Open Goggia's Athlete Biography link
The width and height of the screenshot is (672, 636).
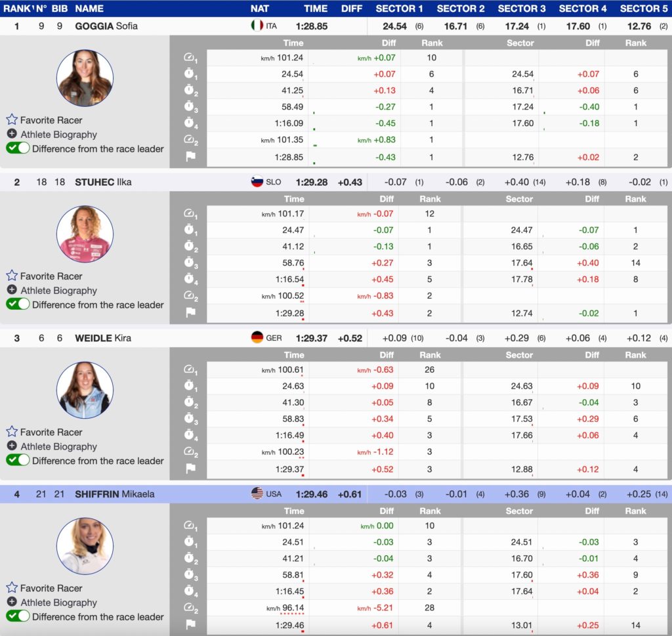pos(58,135)
